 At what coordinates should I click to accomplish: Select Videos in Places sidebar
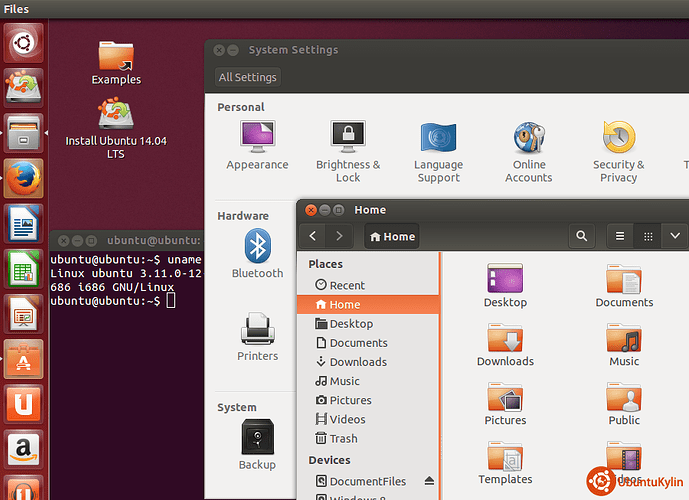pos(368,419)
